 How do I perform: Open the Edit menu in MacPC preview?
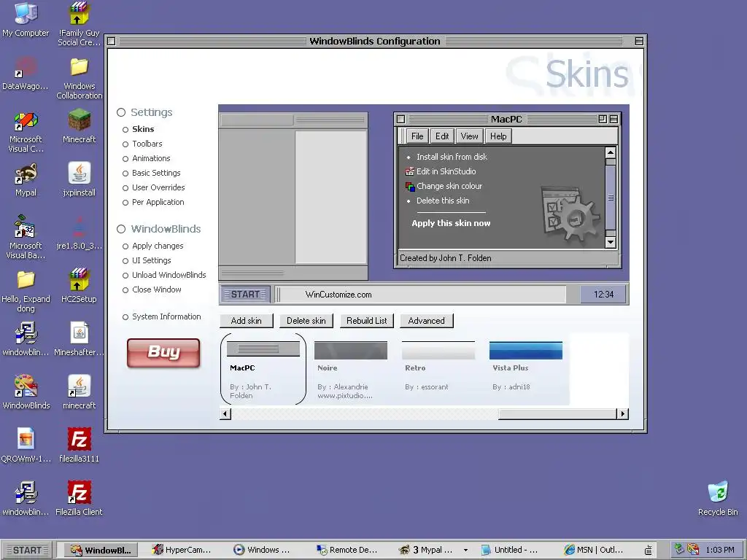442,136
